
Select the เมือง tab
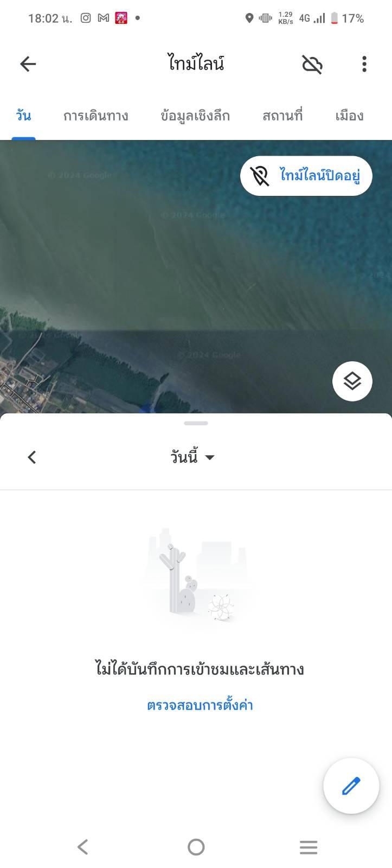click(x=350, y=116)
